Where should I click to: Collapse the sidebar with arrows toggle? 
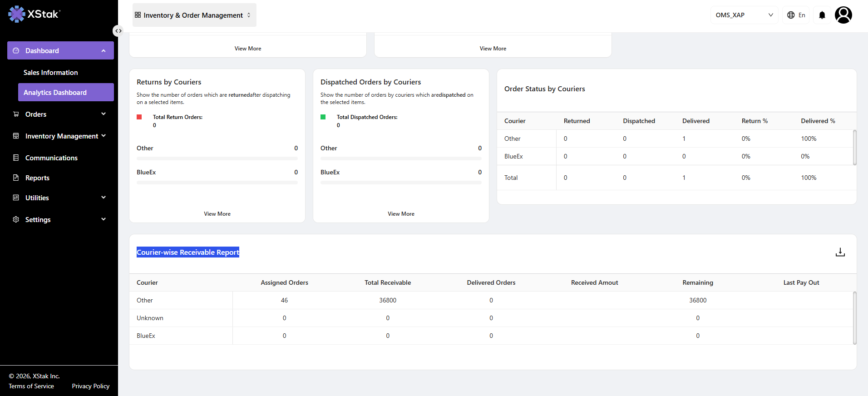(118, 31)
